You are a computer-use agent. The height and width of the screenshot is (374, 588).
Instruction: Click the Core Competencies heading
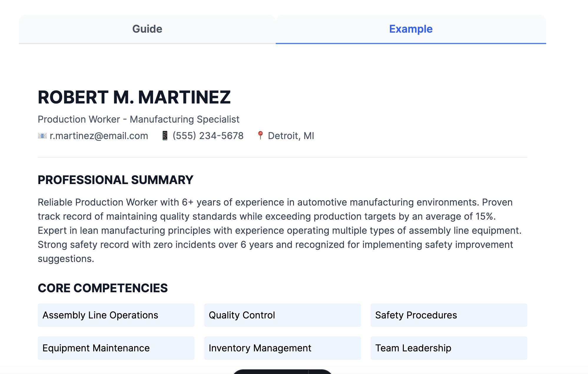tap(103, 288)
